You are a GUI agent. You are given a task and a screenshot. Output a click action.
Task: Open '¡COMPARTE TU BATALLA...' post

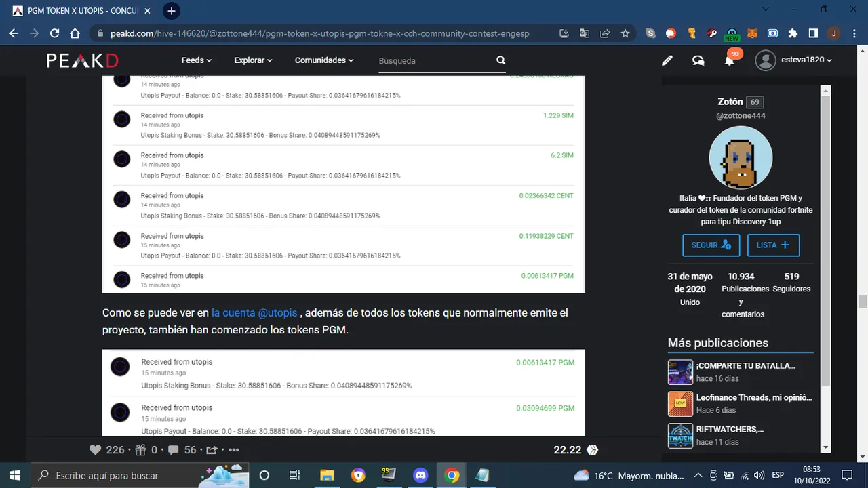click(x=745, y=366)
